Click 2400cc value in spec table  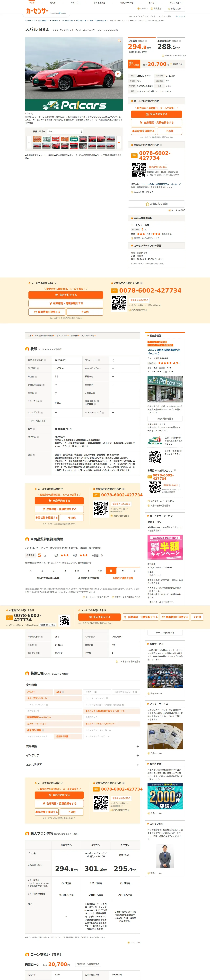tap(59, 645)
